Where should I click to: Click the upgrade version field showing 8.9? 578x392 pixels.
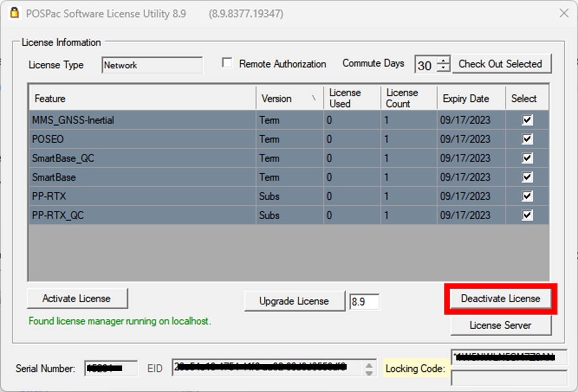364,302
